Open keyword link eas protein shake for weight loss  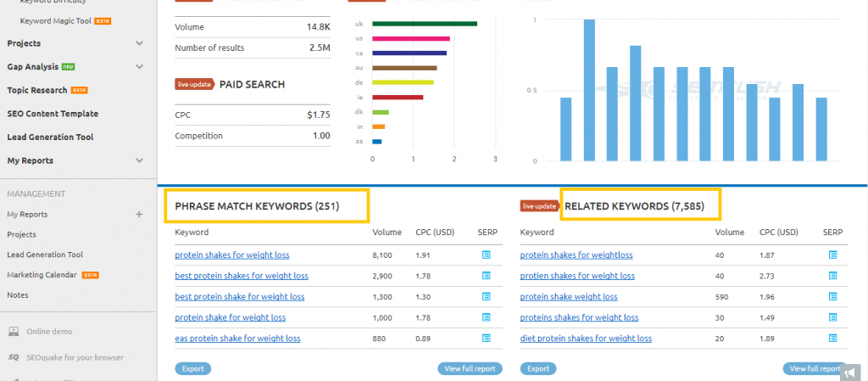point(237,339)
